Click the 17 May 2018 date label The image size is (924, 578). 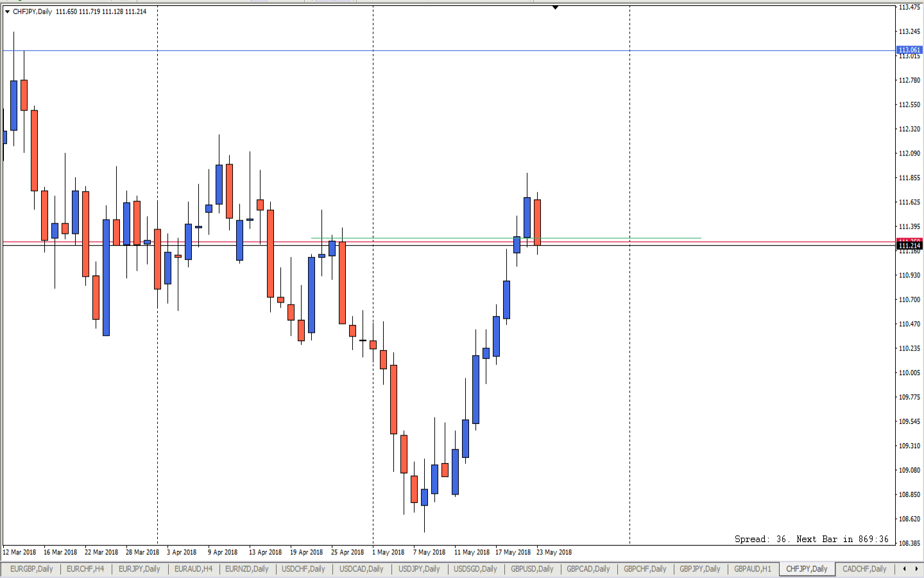click(x=513, y=552)
